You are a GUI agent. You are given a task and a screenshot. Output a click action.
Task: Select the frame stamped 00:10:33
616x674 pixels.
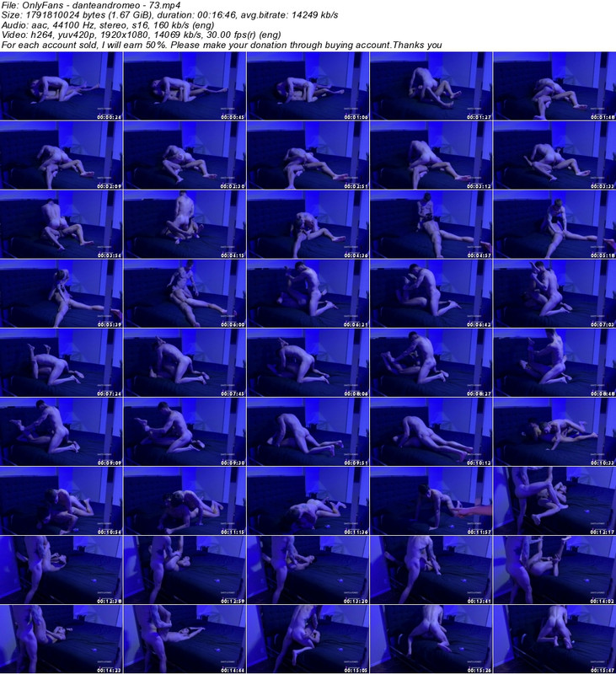click(x=554, y=431)
